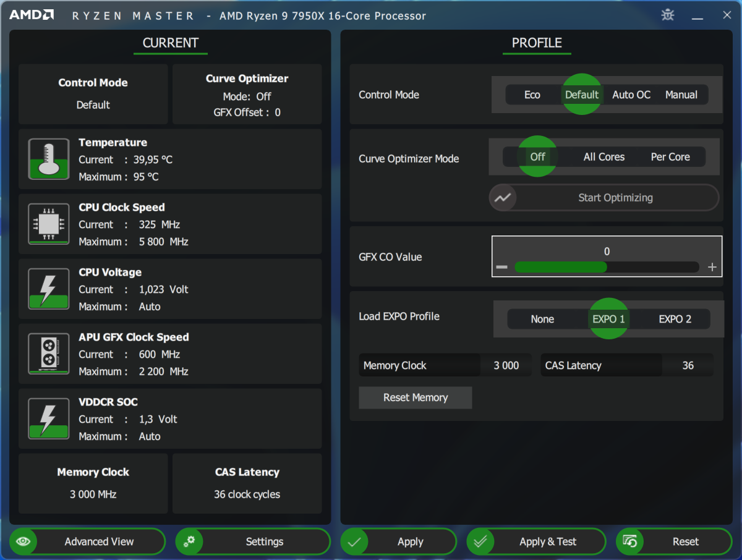Click the Memory Clock 3 000 value field
742x560 pixels.
(506, 365)
